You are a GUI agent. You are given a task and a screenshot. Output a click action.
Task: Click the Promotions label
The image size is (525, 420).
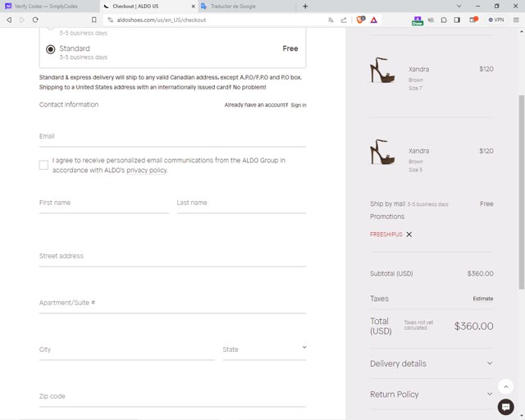click(x=387, y=217)
